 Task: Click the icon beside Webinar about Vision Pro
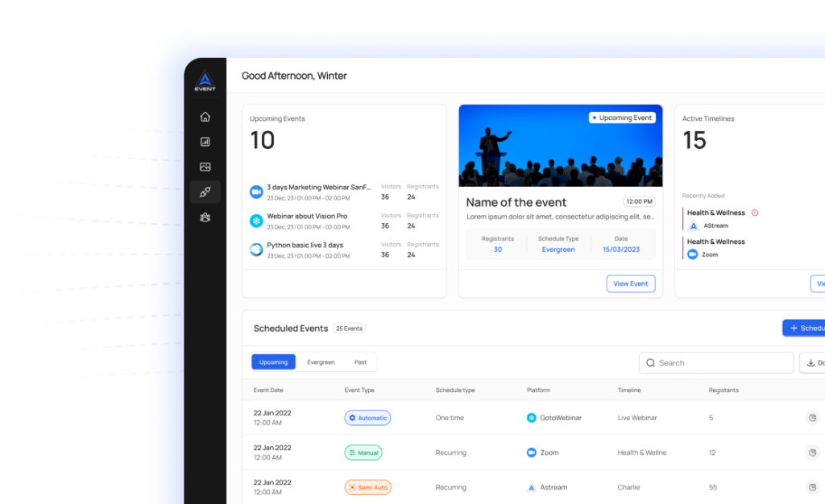[256, 221]
